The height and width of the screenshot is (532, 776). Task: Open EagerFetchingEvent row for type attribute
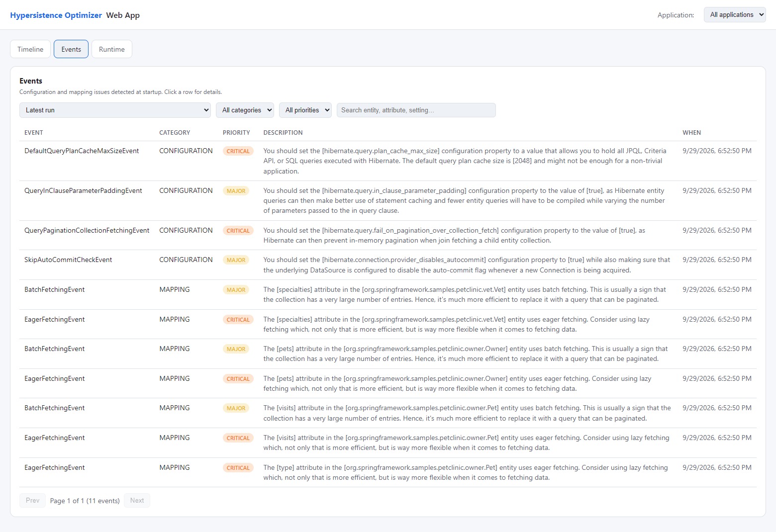point(388,472)
